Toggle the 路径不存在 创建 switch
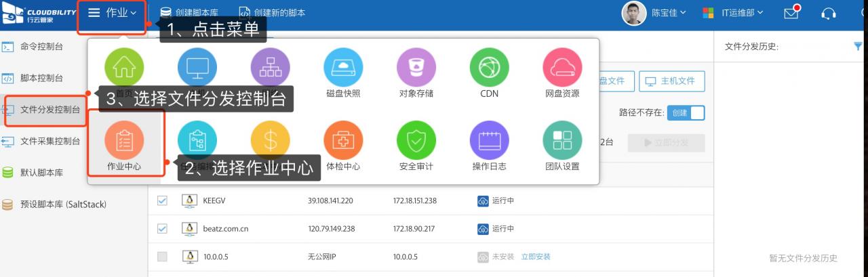The width and height of the screenshot is (868, 277). pos(686,112)
